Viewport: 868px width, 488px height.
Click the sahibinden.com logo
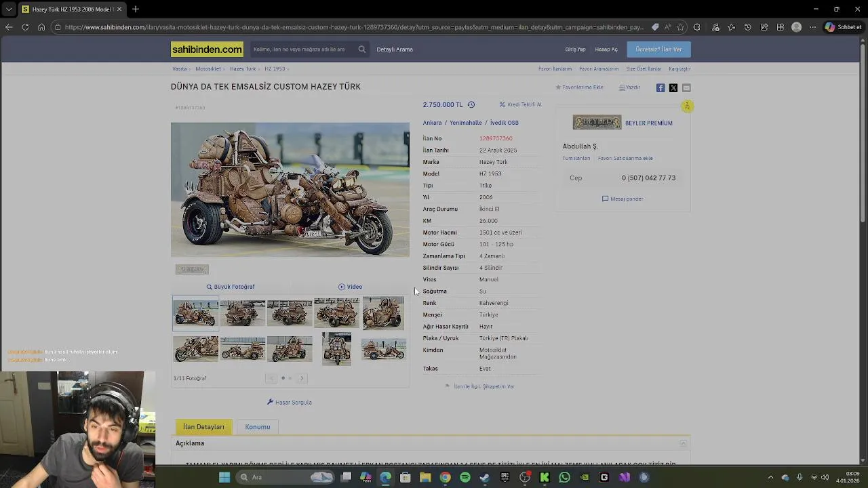click(x=207, y=49)
